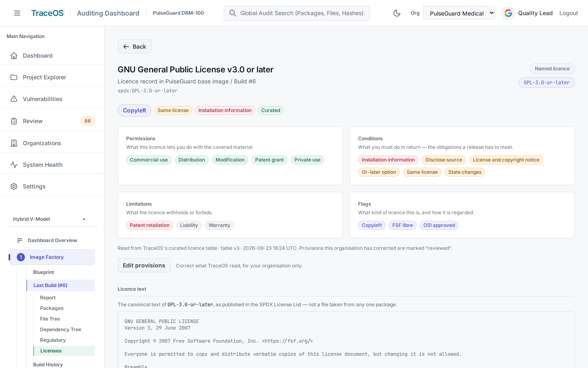The height and width of the screenshot is (368, 588).
Task: Open System Health pulse icon
Action: [14, 165]
